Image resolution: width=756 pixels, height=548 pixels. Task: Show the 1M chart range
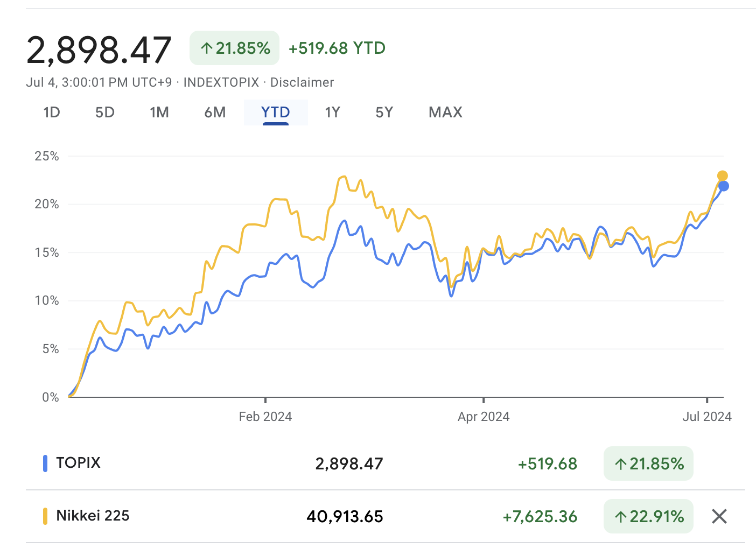pos(159,113)
